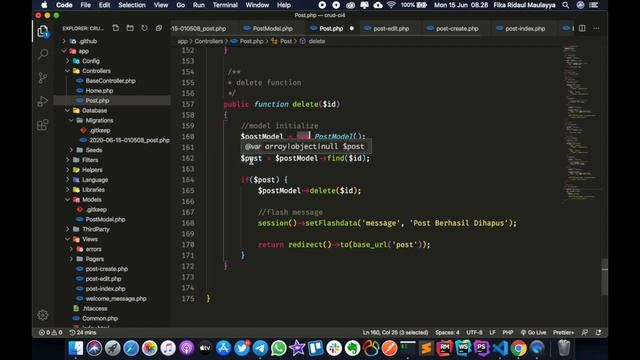The width and height of the screenshot is (640, 360).
Task: Open welcome_message.php in Explorer
Action: point(116,298)
